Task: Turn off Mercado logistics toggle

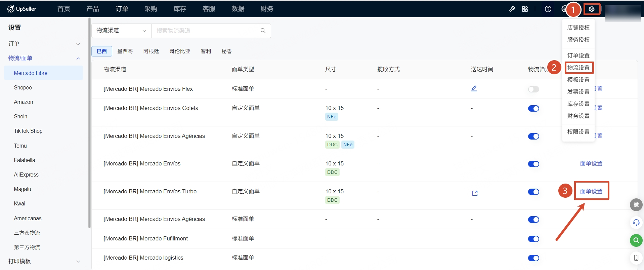Action: coord(533,258)
